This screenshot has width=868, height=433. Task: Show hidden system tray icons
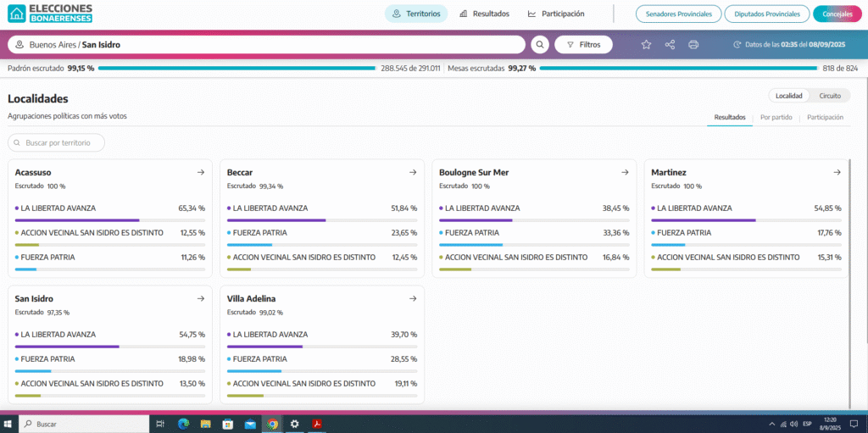tap(771, 424)
